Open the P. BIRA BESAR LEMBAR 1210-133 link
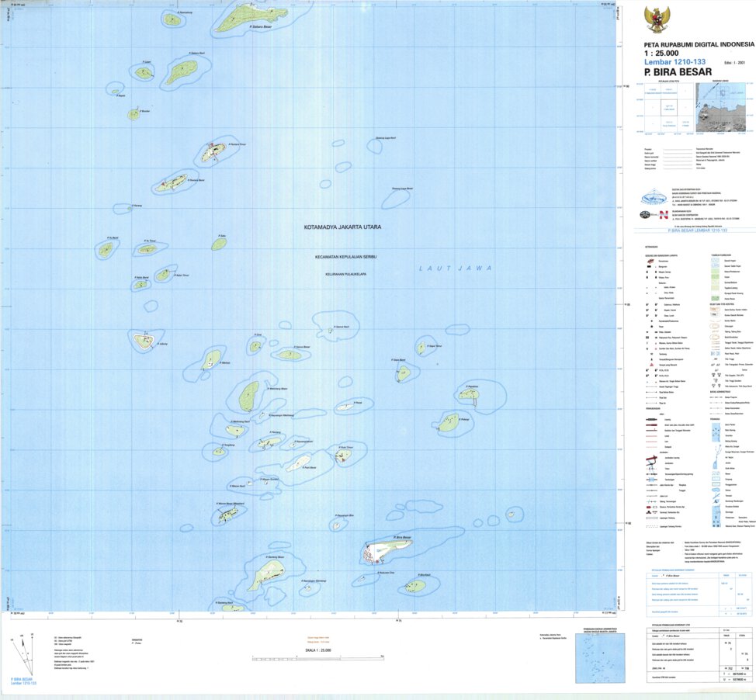 699,230
